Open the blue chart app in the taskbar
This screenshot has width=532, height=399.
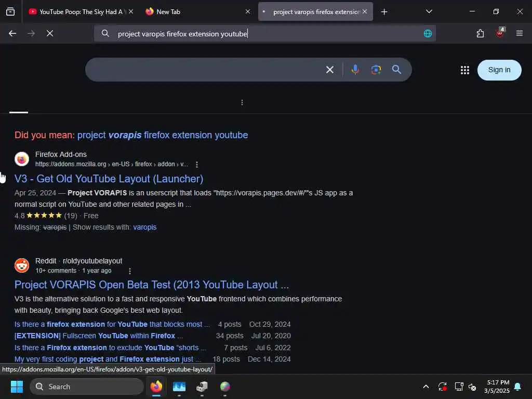point(179,387)
